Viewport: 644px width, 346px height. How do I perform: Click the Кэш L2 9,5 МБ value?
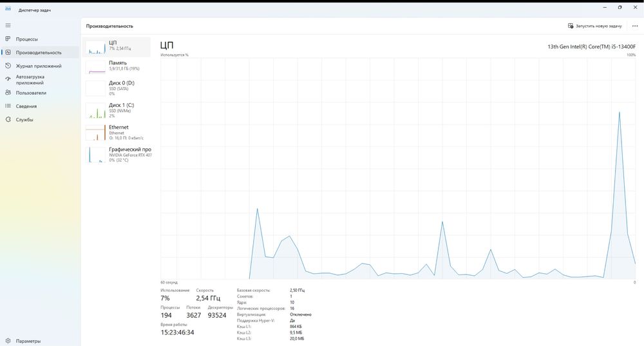pos(296,332)
